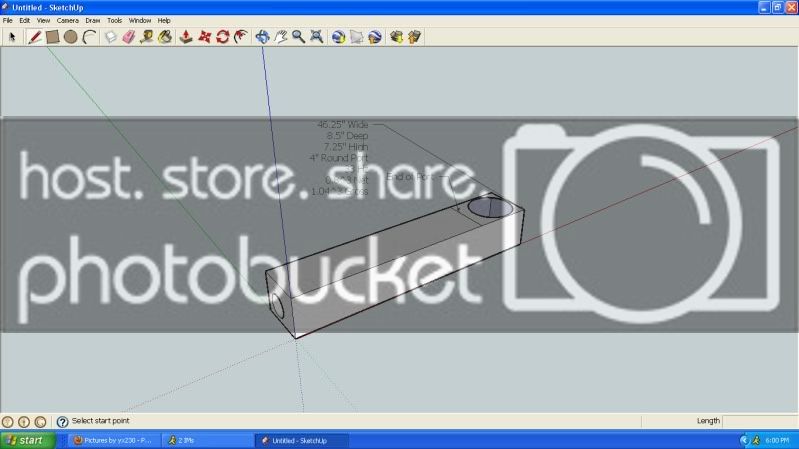Image resolution: width=799 pixels, height=449 pixels.
Task: Select the Tape Measure tool
Action: (x=147, y=37)
